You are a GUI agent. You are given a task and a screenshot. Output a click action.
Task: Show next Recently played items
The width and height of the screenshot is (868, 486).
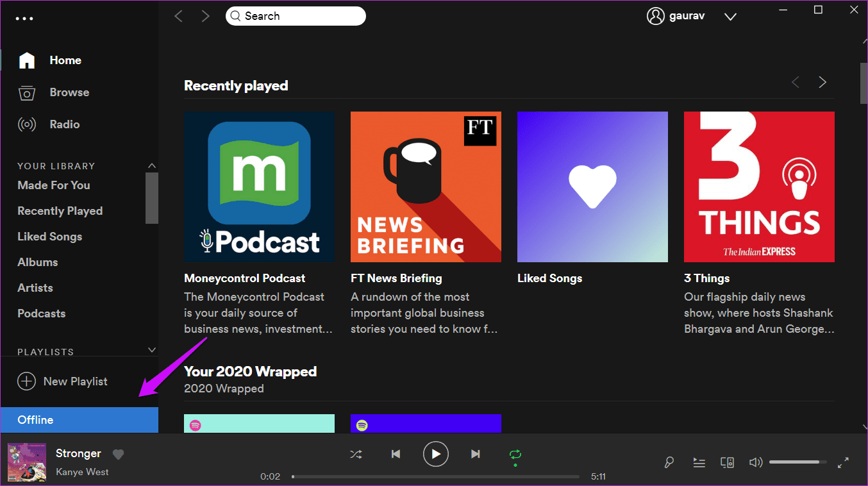(822, 82)
